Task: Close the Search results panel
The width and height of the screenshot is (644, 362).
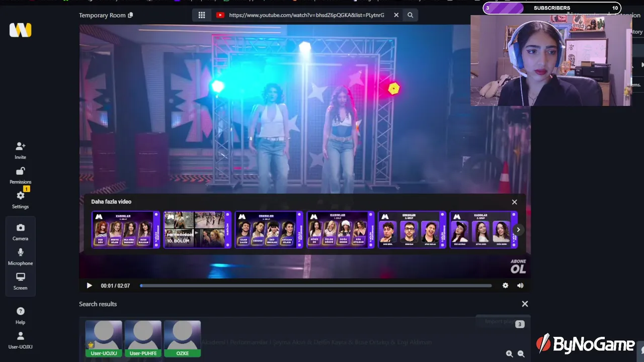Action: 525,304
